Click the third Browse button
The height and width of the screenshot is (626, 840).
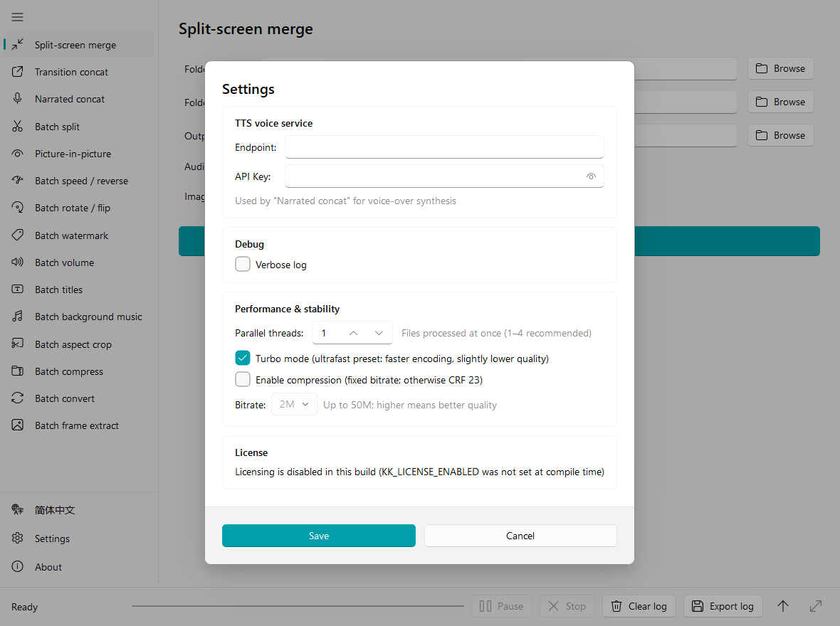click(x=780, y=135)
